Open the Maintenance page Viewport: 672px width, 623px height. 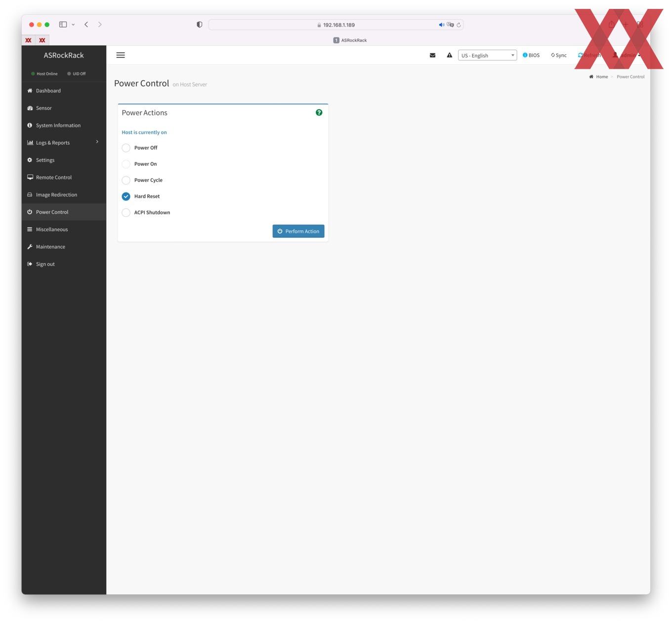tap(64, 247)
